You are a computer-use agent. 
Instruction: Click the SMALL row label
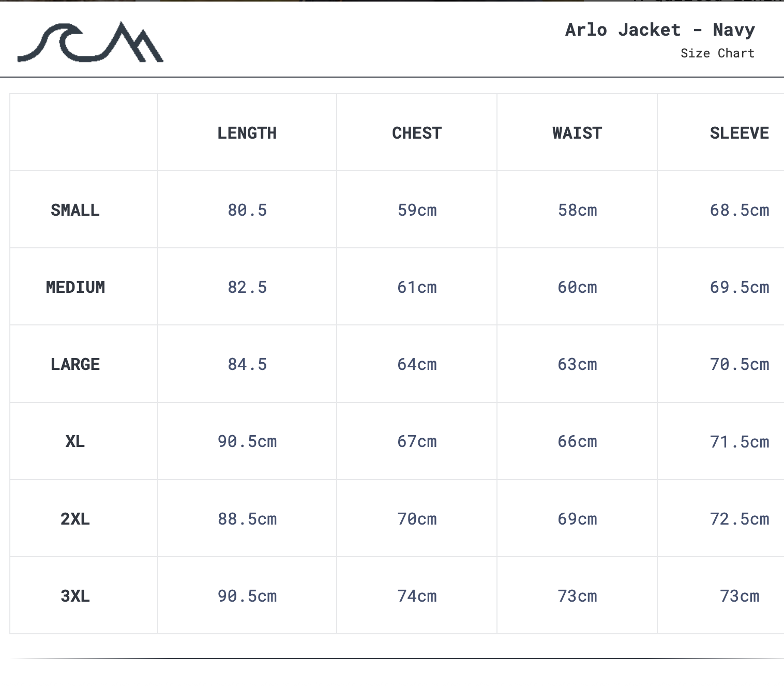coord(75,210)
